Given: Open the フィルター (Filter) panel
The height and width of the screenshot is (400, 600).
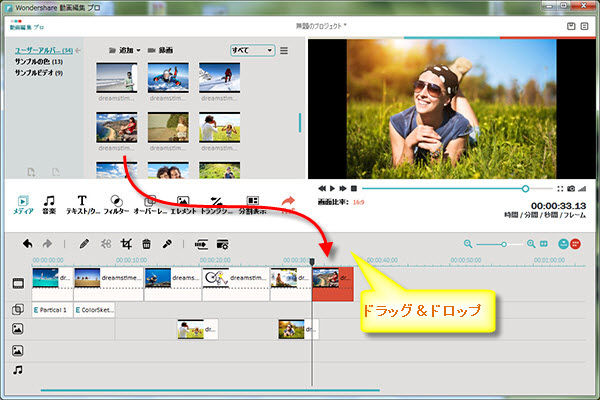Looking at the screenshot, I should [115, 205].
